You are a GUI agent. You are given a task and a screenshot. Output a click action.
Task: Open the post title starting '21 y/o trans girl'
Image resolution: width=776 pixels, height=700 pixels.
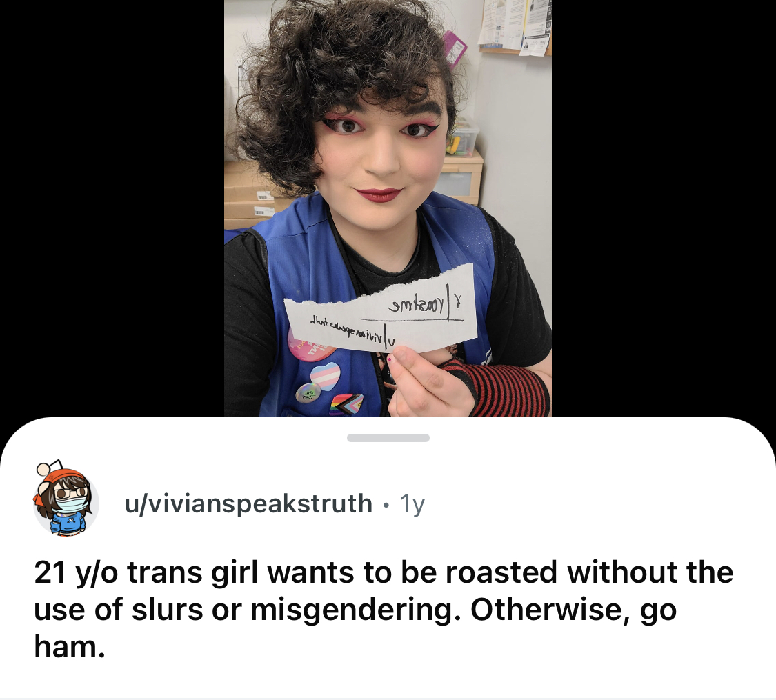click(384, 609)
